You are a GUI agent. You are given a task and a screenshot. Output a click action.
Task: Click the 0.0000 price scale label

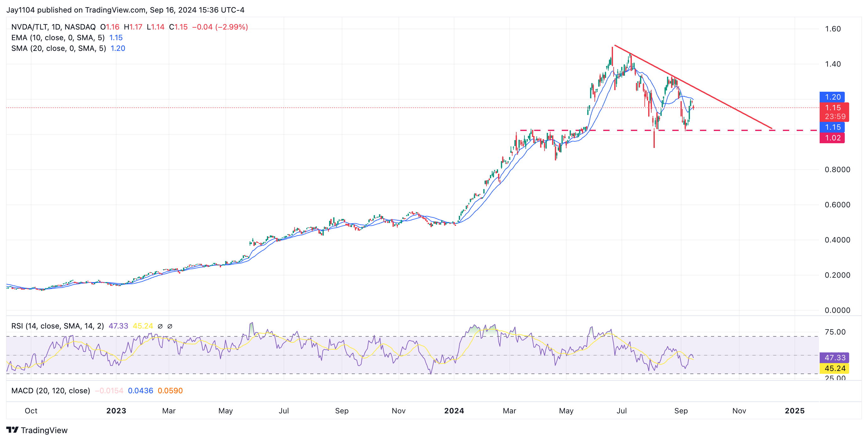[837, 310]
